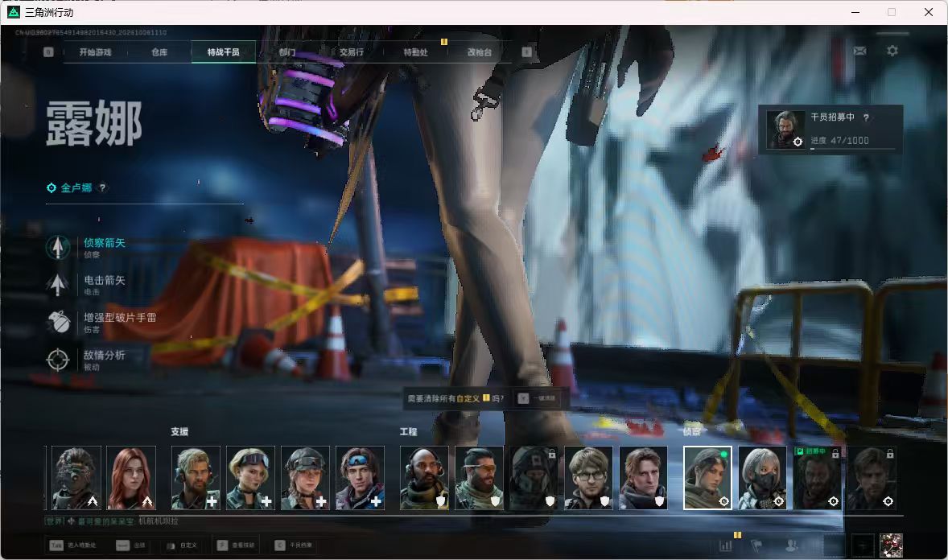This screenshot has height=560, width=948.
Task: Open the settings gear icon
Action: [x=892, y=51]
